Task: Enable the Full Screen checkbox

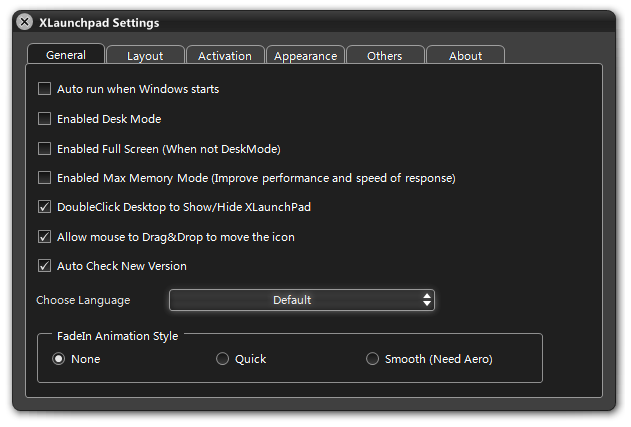Action: (x=44, y=149)
